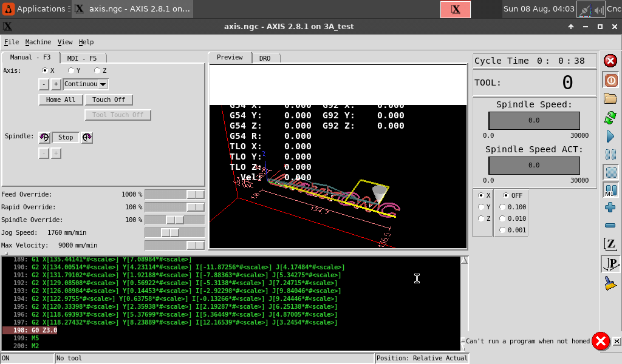Open a G-code file with folder icon
The image size is (622, 364).
610,98
